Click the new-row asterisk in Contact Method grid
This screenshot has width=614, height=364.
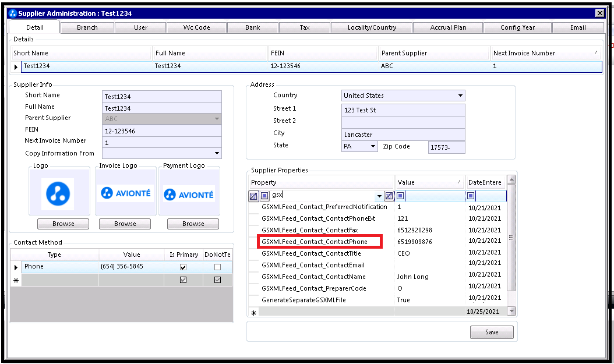[16, 280]
